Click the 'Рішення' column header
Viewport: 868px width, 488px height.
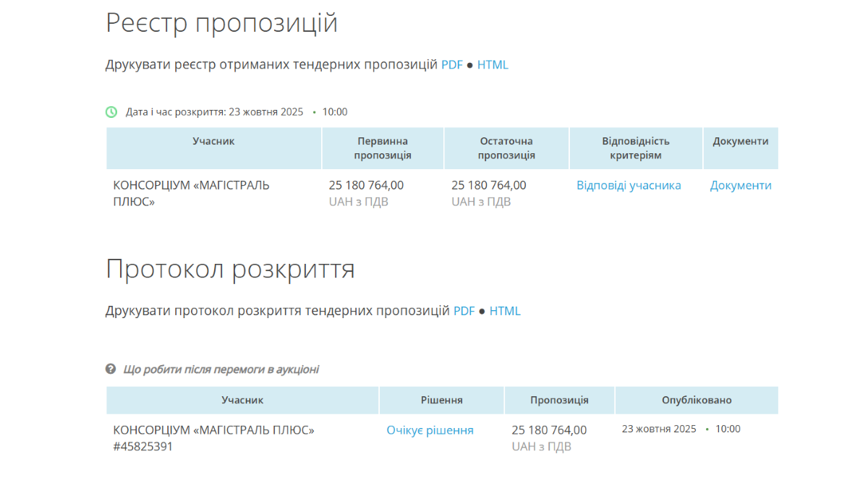(441, 401)
